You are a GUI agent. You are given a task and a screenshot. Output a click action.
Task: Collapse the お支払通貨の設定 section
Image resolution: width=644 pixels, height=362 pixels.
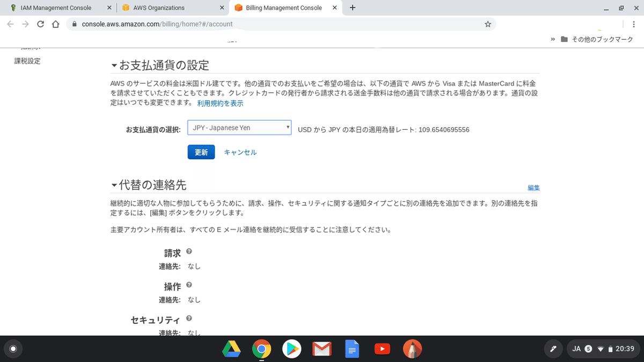point(114,64)
